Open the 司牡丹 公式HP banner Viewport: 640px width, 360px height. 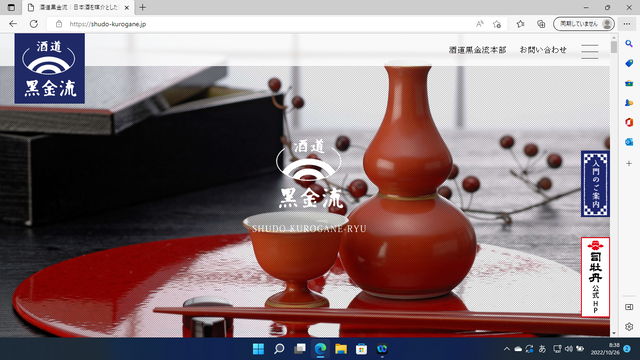pos(595,277)
